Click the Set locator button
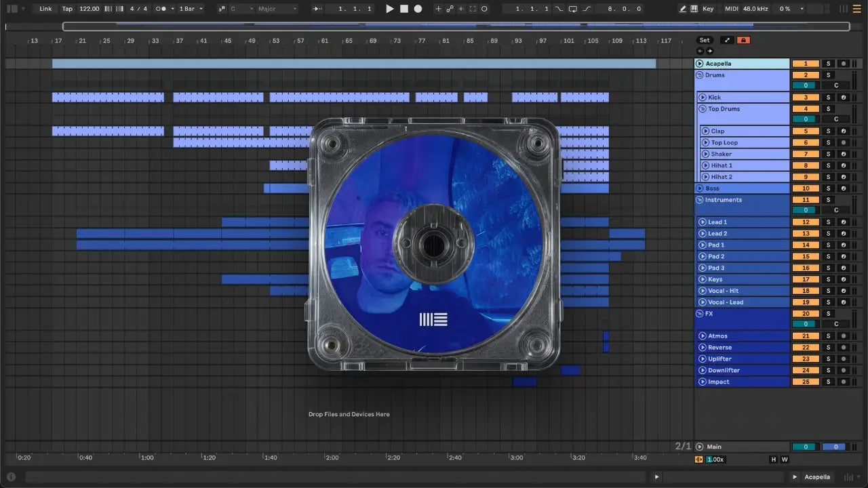Screen dimensions: 868x488 pyautogui.click(x=705, y=40)
